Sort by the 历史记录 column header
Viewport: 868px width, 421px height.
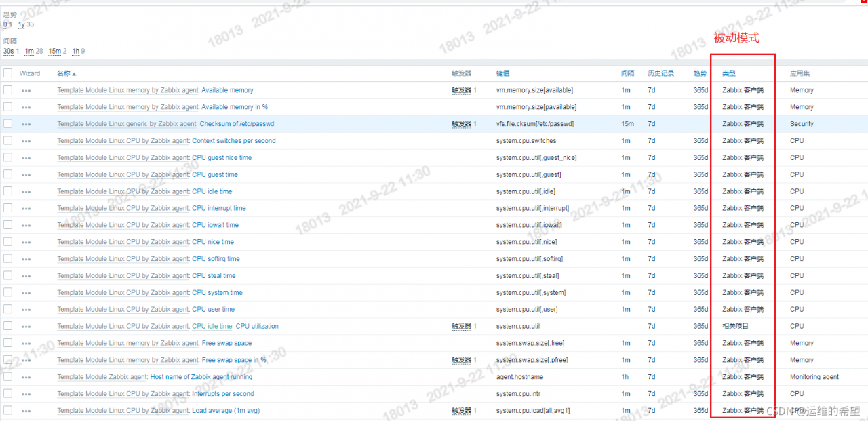click(x=660, y=73)
